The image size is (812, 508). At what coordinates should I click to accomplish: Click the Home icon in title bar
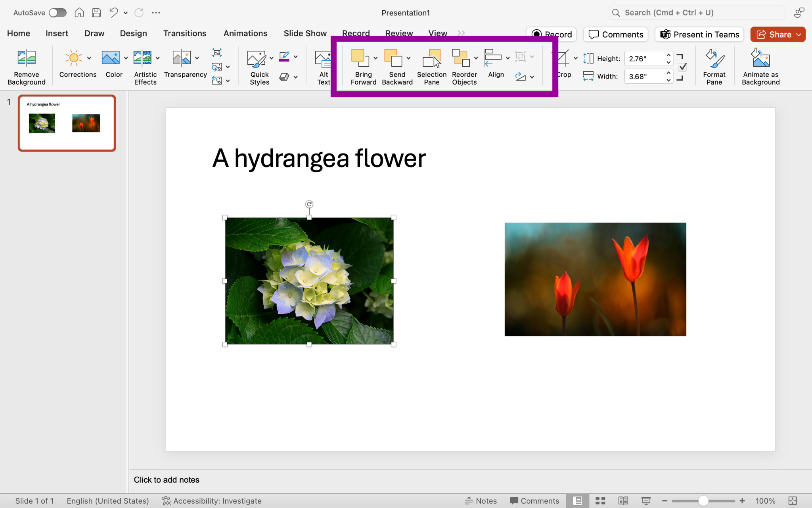pos(79,13)
